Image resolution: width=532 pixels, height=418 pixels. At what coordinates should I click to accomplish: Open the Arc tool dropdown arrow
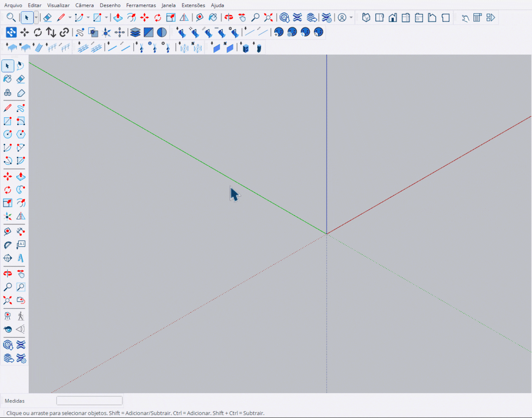pyautogui.click(x=88, y=17)
